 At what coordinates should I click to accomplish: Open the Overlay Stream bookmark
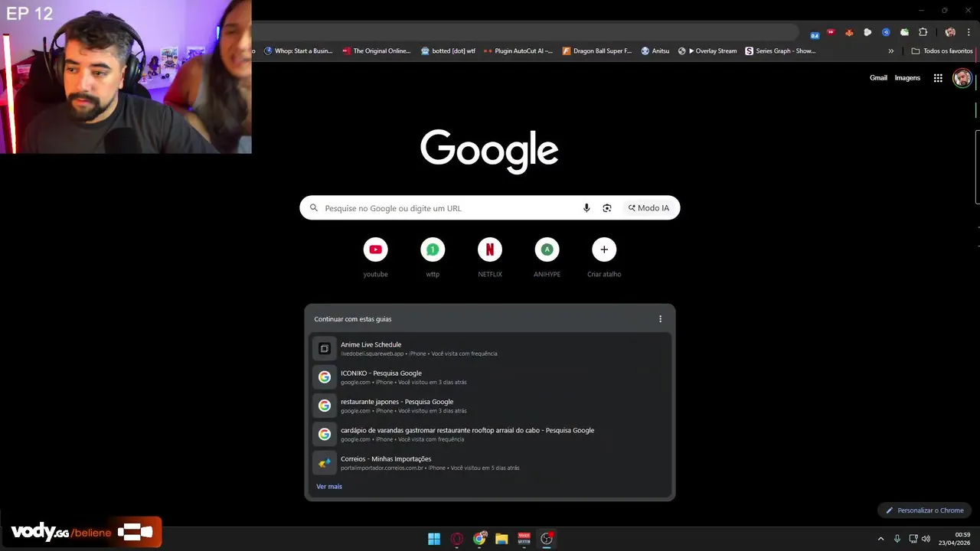pyautogui.click(x=707, y=51)
